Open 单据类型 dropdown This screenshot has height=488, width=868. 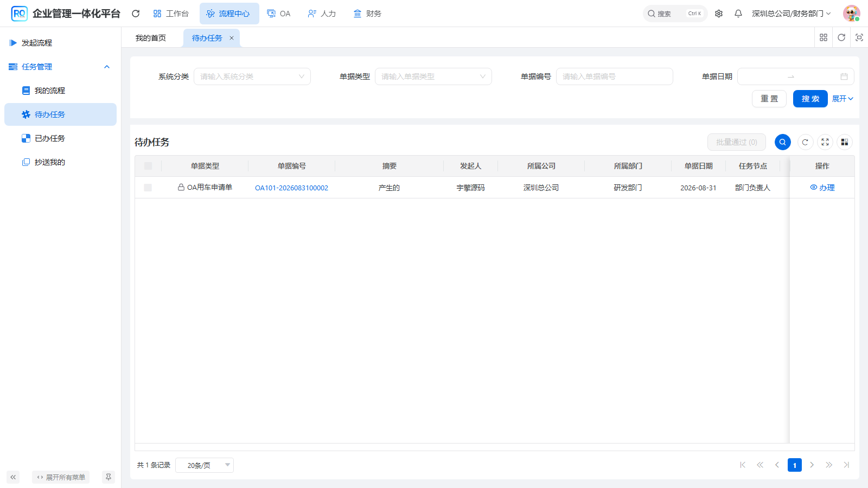tap(433, 76)
